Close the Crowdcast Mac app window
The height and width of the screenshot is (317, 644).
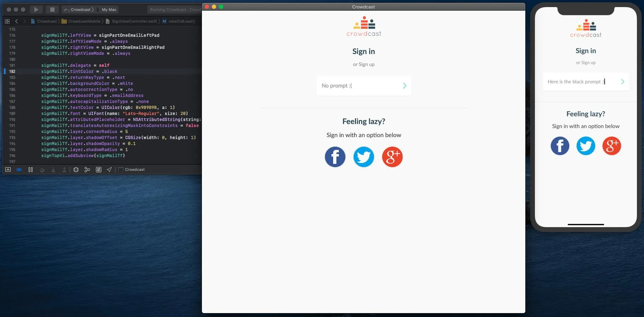coord(207,7)
